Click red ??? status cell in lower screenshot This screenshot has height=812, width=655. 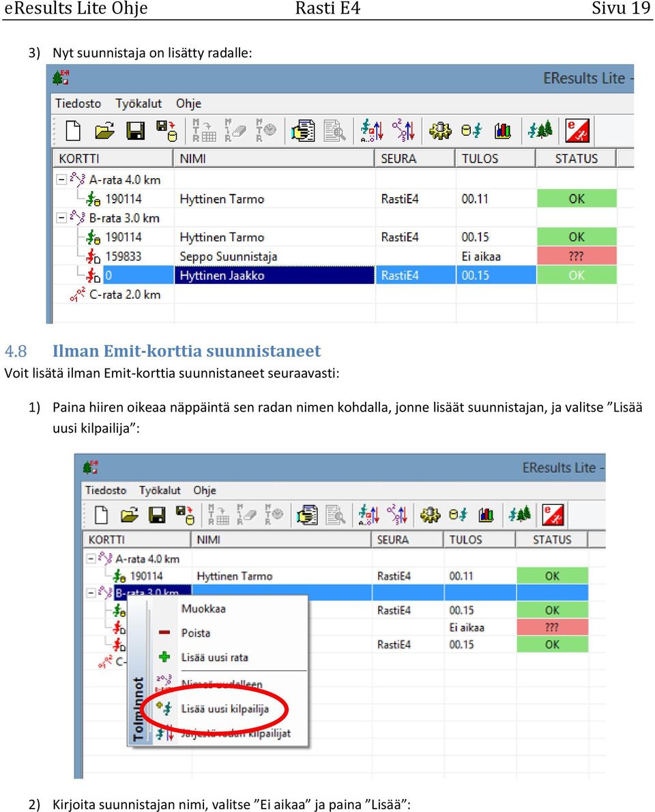click(x=553, y=628)
